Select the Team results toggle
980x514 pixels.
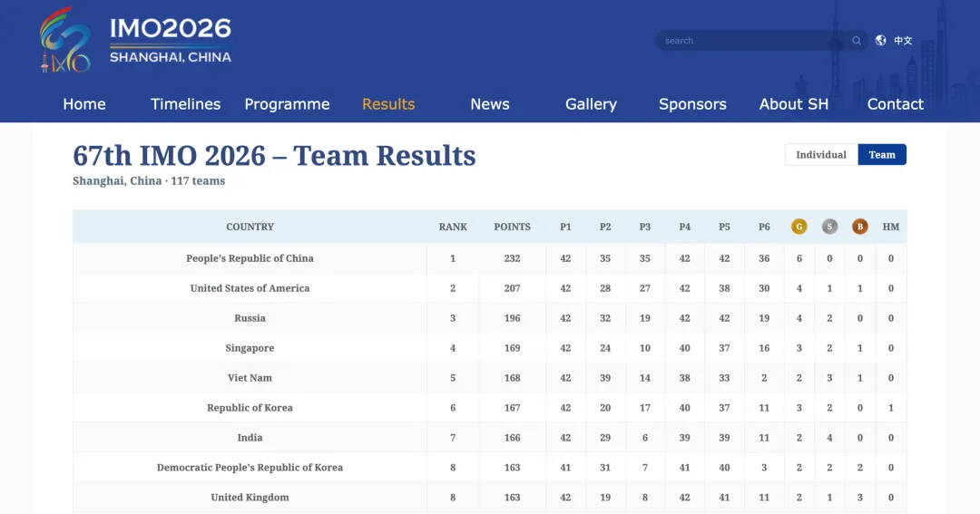[x=882, y=155]
